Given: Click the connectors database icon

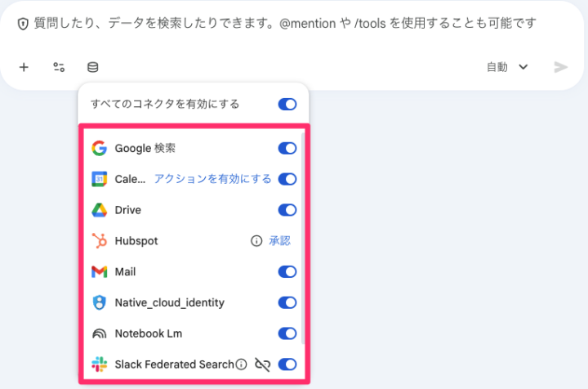Looking at the screenshot, I should coord(93,67).
